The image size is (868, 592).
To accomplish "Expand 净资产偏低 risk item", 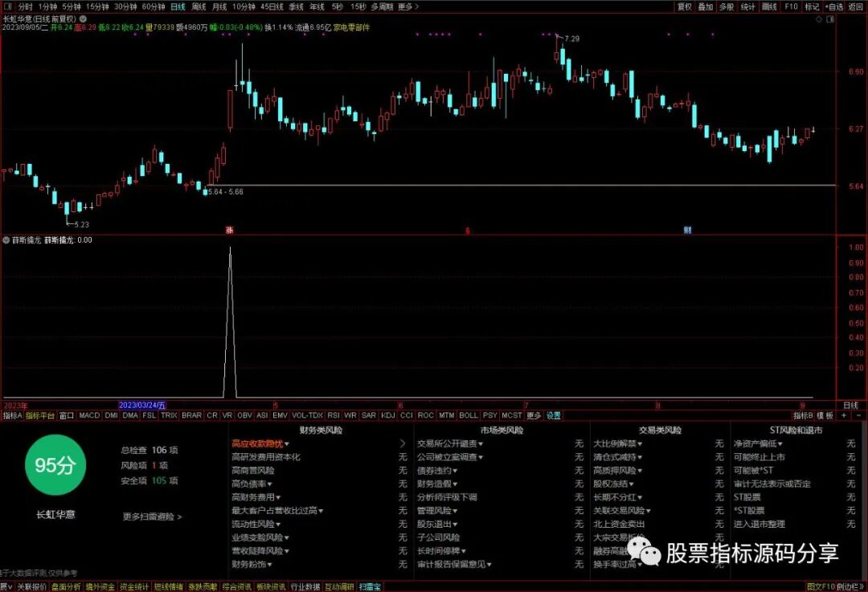I will tap(758, 443).
